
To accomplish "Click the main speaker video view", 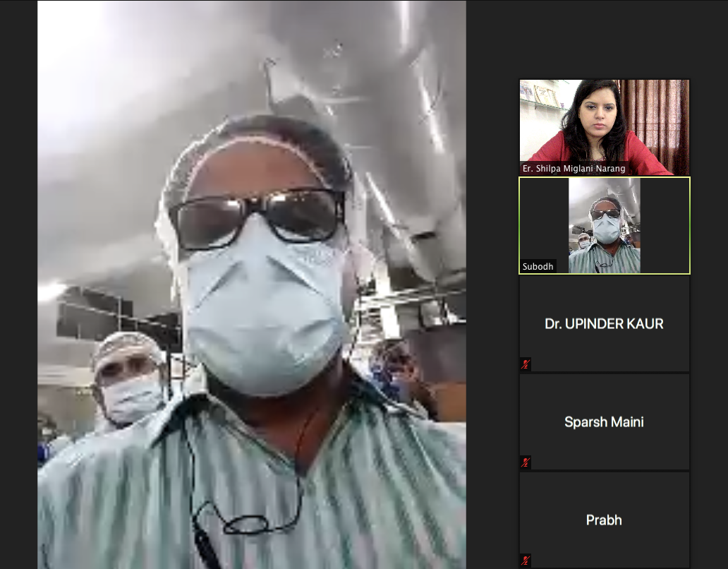I will click(x=252, y=284).
